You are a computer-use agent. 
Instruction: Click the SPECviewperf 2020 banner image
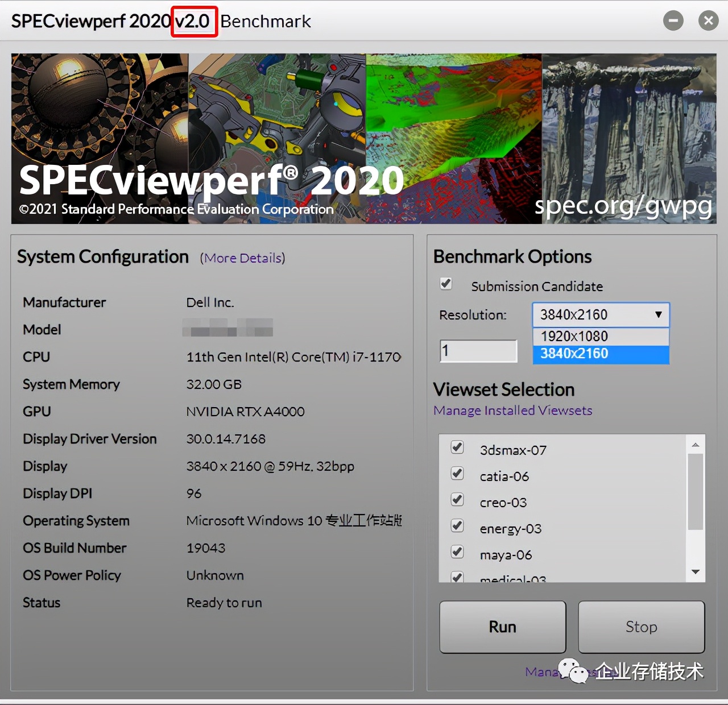[x=364, y=138]
